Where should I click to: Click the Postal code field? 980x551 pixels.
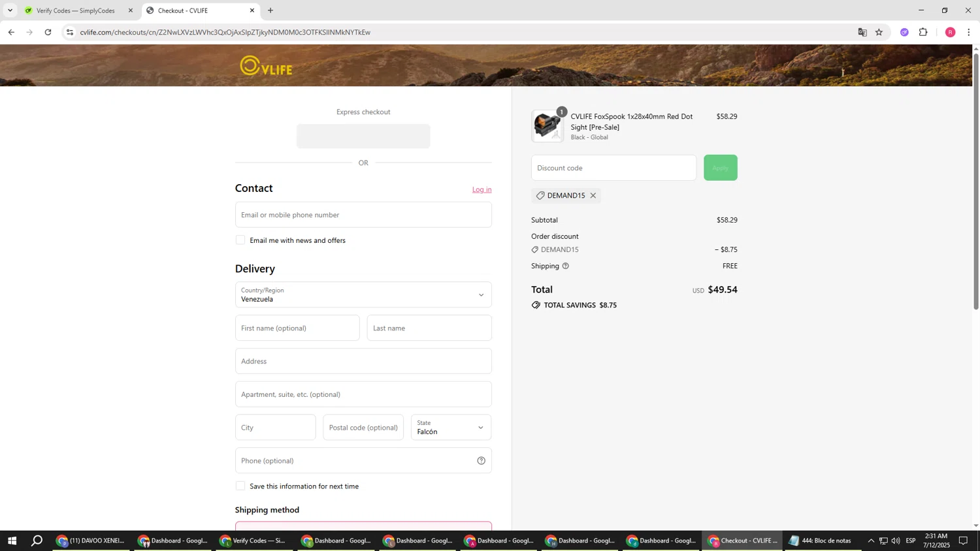click(363, 428)
